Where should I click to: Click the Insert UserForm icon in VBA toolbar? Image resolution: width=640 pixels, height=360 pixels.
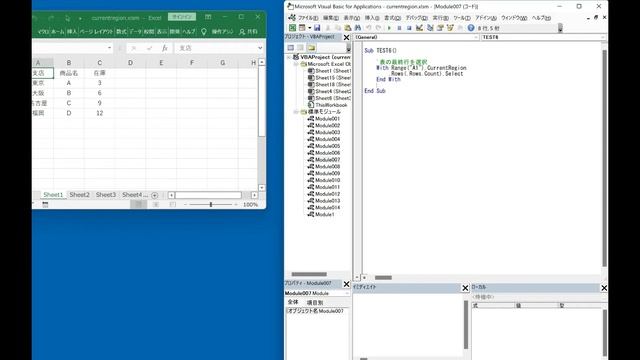302,28
